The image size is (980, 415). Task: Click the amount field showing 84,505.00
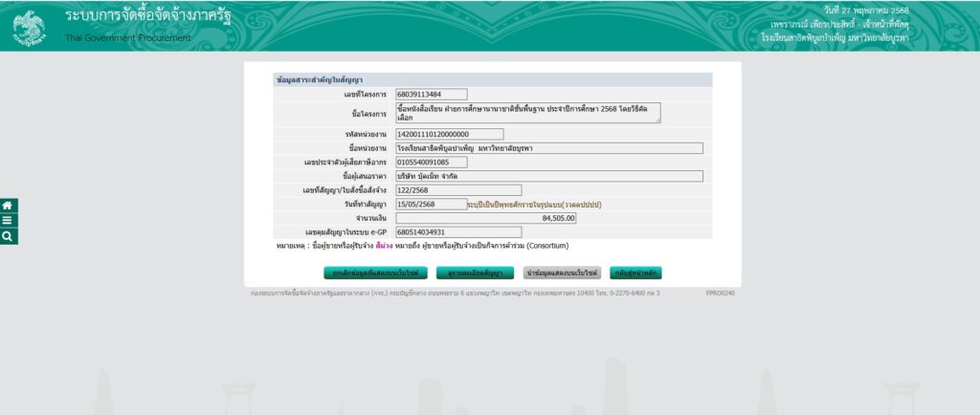pos(485,218)
